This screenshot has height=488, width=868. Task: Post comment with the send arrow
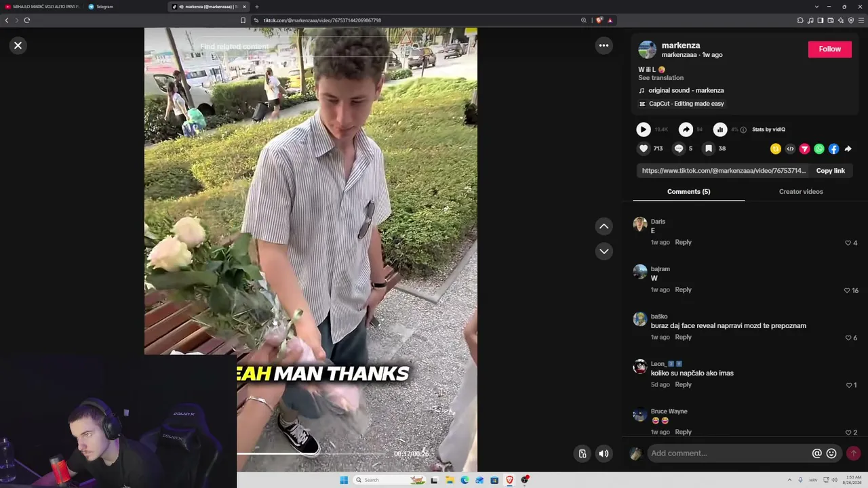(x=854, y=453)
